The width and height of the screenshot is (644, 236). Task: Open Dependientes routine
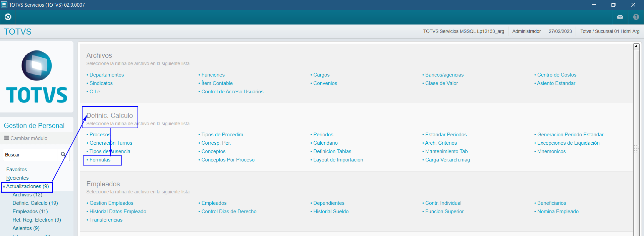329,203
